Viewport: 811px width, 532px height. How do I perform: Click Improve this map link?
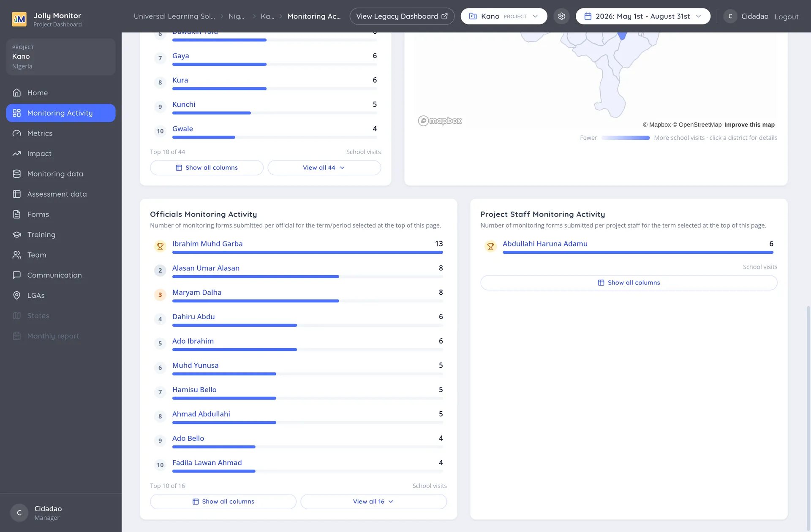click(749, 125)
